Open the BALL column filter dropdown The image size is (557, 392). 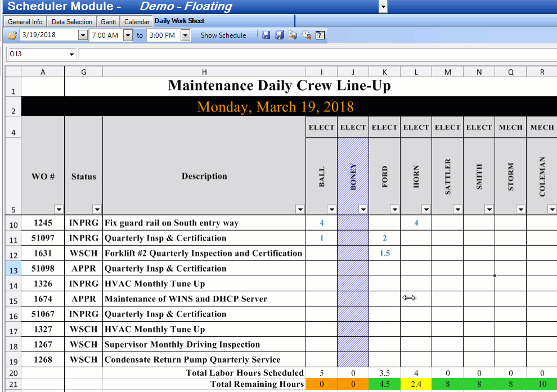pos(332,209)
